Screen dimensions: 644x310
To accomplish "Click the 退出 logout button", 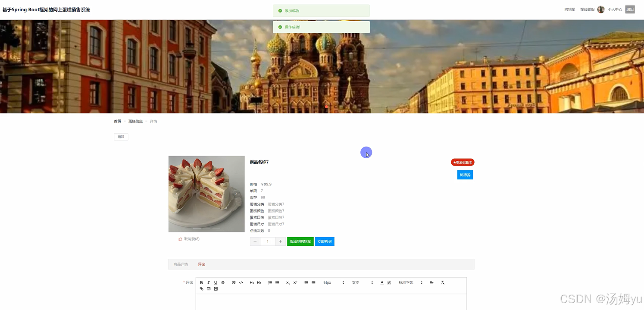I will tap(630, 9).
